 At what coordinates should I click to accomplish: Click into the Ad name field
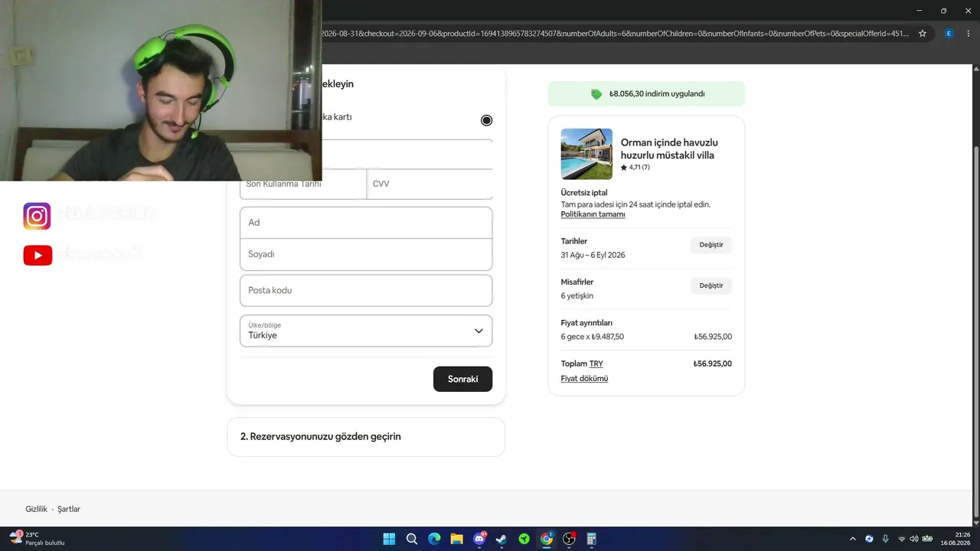(x=366, y=223)
